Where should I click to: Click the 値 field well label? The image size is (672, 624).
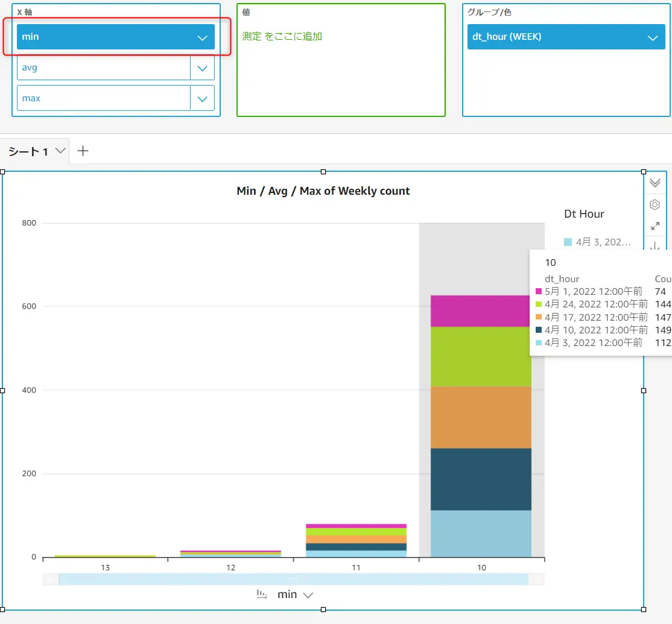click(246, 12)
